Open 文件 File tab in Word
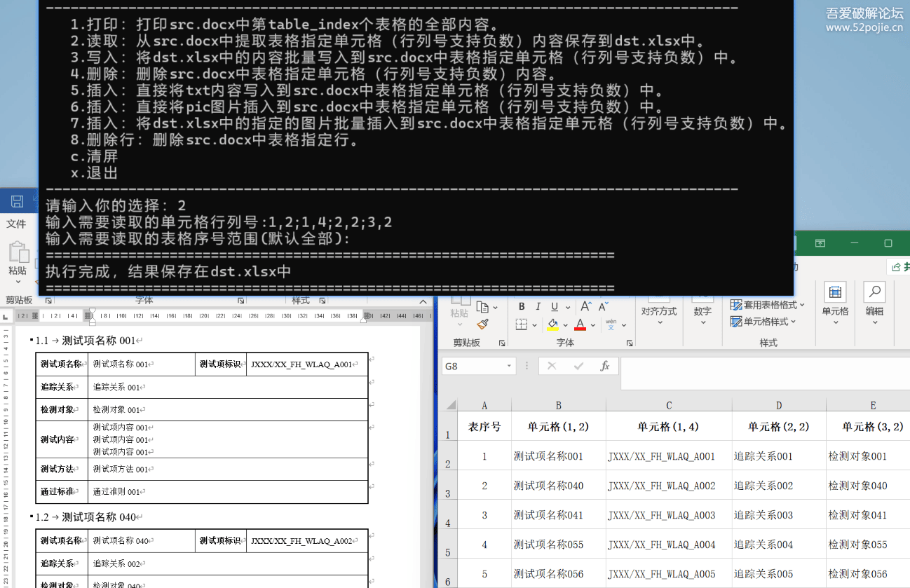 point(16,224)
